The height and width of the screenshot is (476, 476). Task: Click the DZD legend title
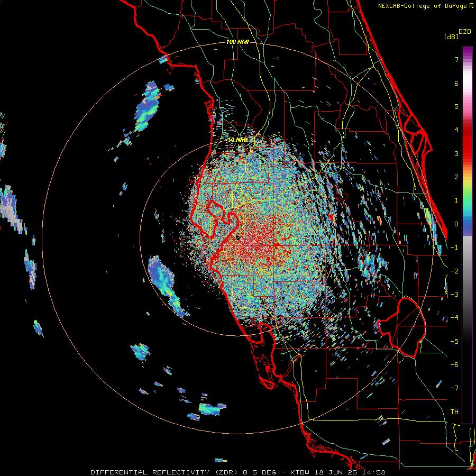pyautogui.click(x=465, y=32)
